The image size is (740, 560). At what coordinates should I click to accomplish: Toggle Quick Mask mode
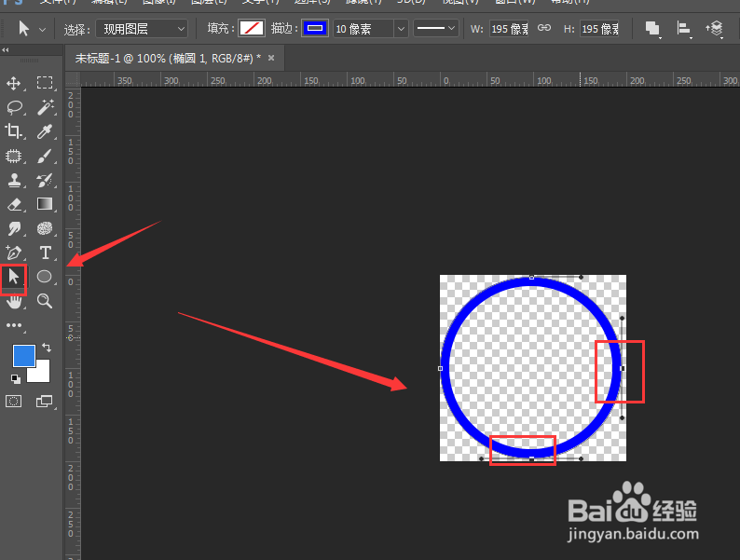(x=14, y=402)
